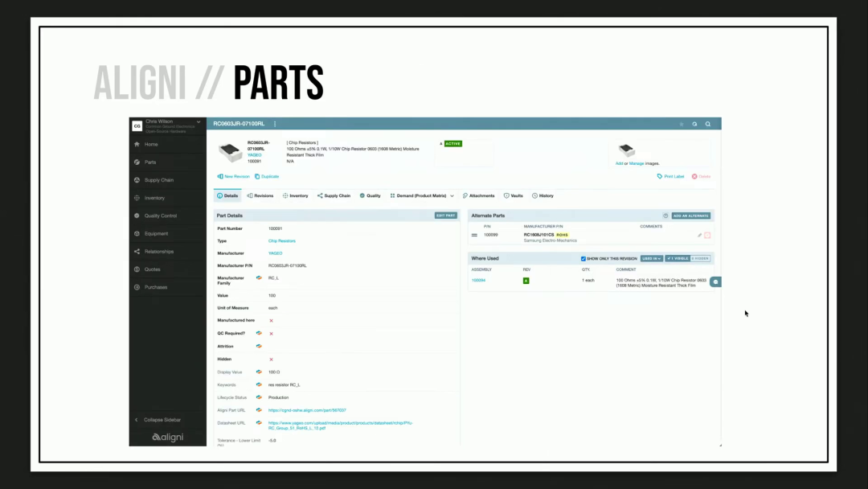Click the custom-parameter icon beside Lifecycle Status

259,397
